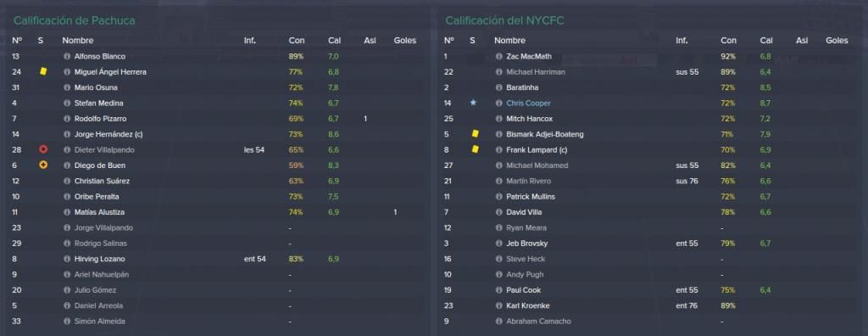Click the red injury icon for Dieter Villalpando
The width and height of the screenshot is (868, 336).
(43, 149)
